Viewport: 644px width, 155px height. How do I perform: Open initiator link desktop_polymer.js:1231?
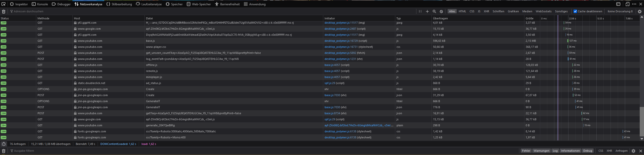pos(340,59)
